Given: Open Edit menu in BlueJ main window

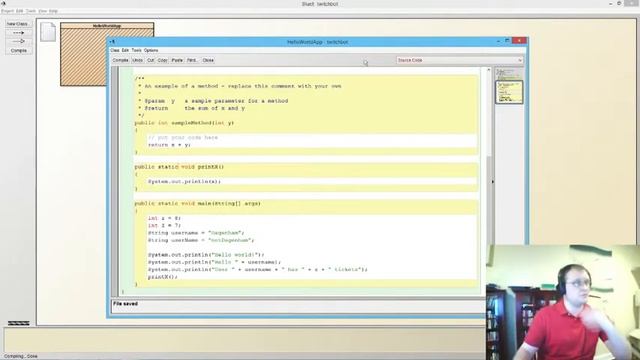Looking at the screenshot, I should (20, 11).
